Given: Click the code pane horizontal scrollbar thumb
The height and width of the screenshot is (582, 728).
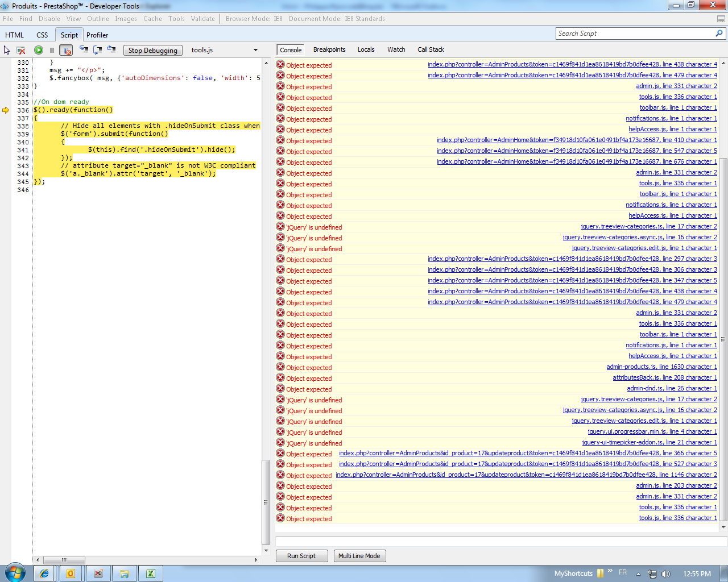Looking at the screenshot, I should [x=64, y=560].
